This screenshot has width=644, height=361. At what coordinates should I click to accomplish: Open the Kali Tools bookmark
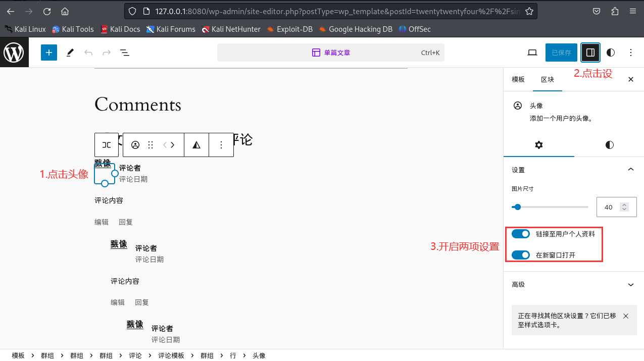pos(73,29)
